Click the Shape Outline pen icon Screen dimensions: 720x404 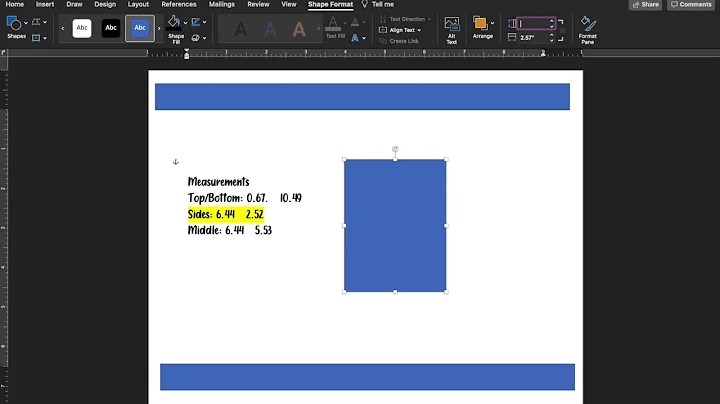[x=196, y=22]
